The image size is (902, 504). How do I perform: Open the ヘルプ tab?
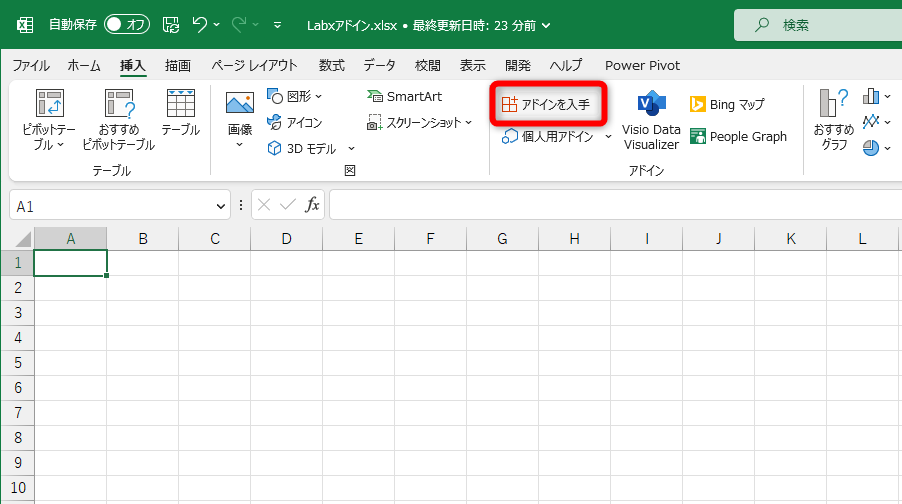pyautogui.click(x=565, y=66)
